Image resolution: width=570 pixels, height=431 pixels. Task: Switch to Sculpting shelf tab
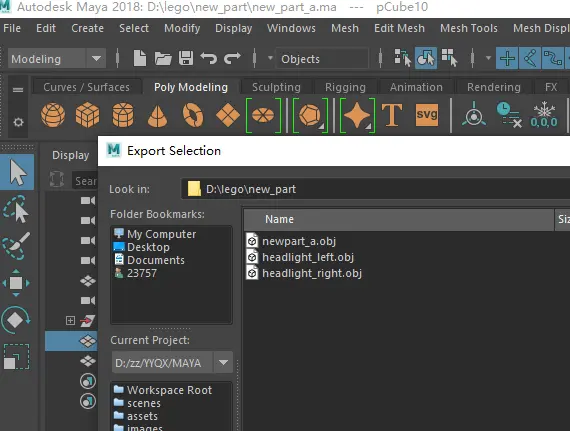coord(276,87)
